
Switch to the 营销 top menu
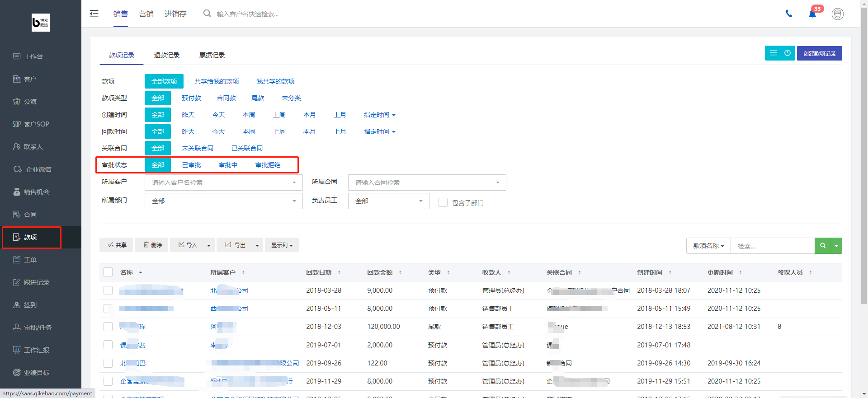click(x=146, y=14)
